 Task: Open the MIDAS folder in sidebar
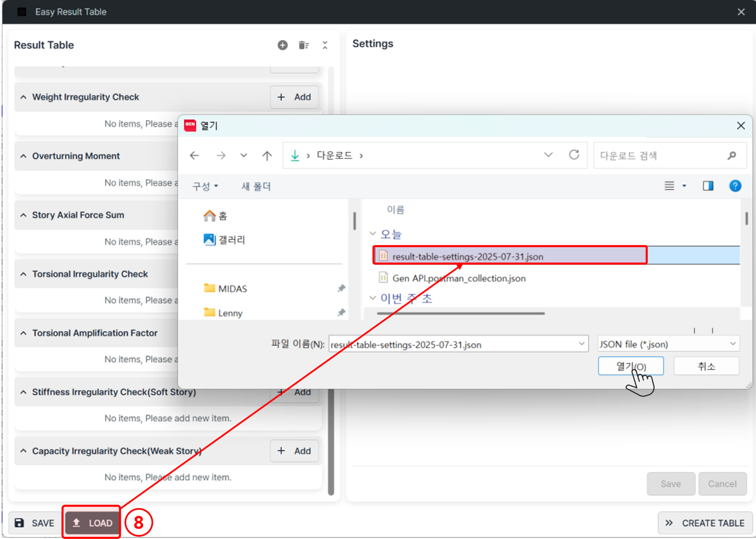click(232, 289)
